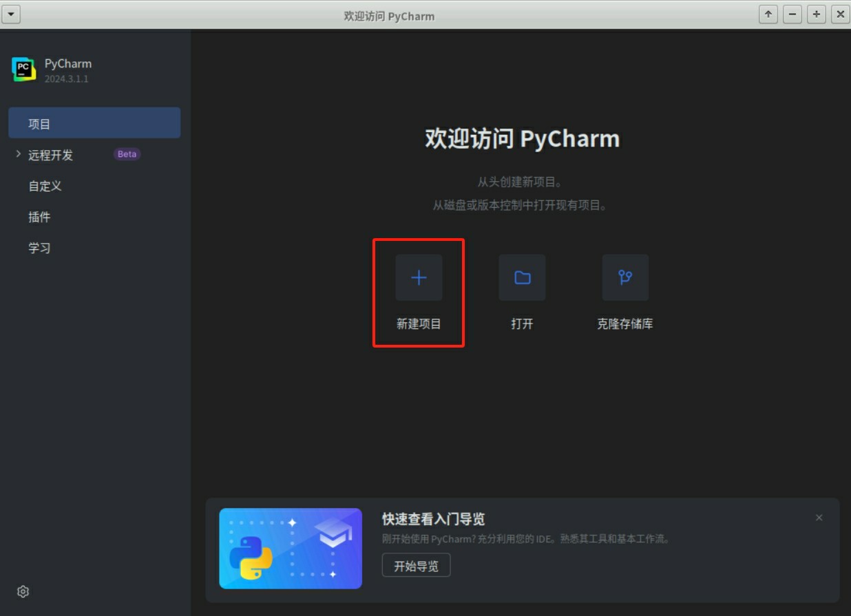Maximize the PyCharm welcome window
The width and height of the screenshot is (851, 616).
817,14
